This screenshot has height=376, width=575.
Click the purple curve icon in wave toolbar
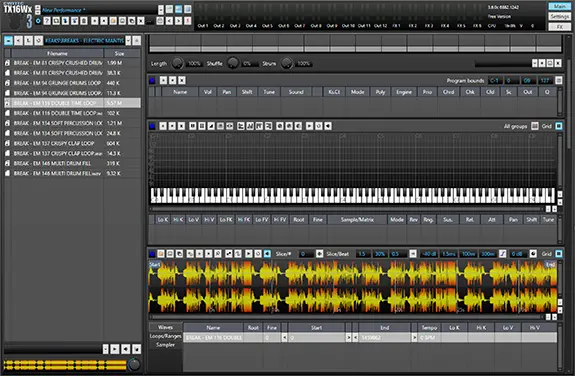tap(502, 254)
